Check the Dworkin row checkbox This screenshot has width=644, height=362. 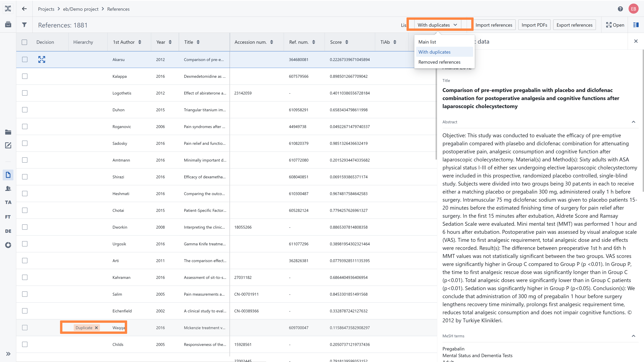25,227
